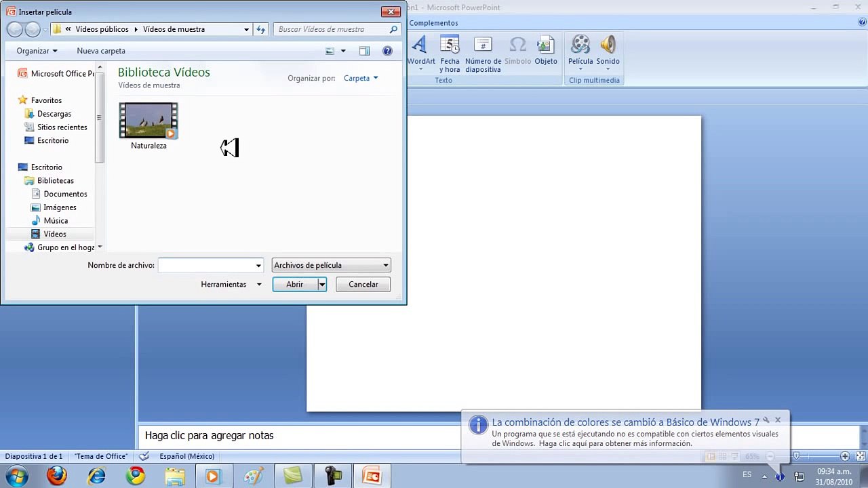Open the Archivos de película file type dropdown

pos(331,266)
